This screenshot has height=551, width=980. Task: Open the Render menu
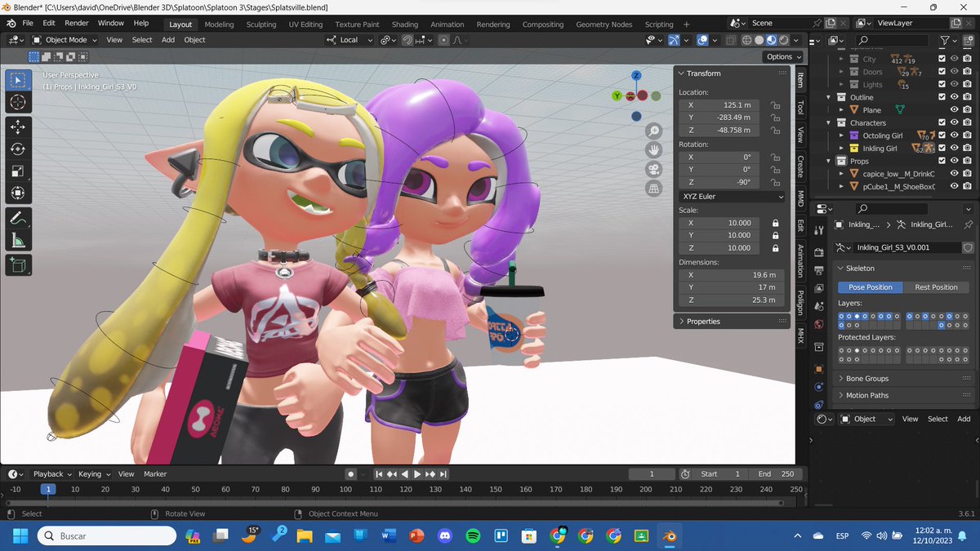pos(77,23)
